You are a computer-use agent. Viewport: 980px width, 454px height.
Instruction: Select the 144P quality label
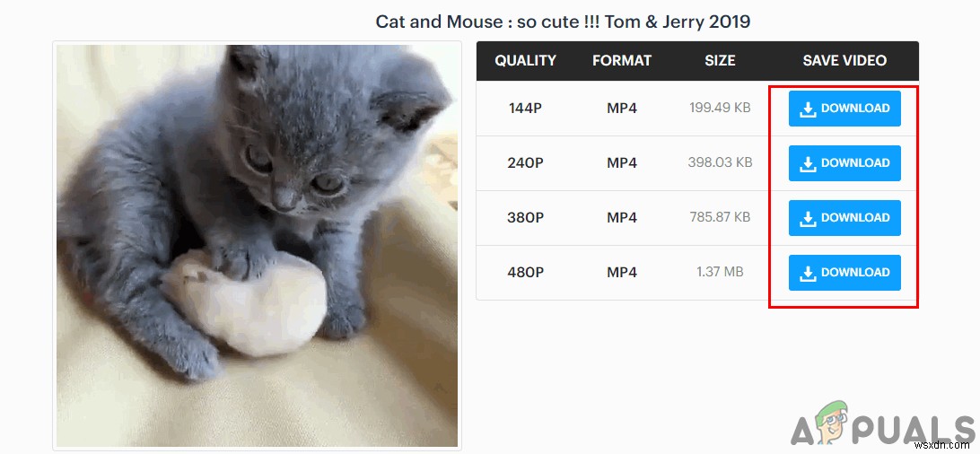(x=525, y=109)
